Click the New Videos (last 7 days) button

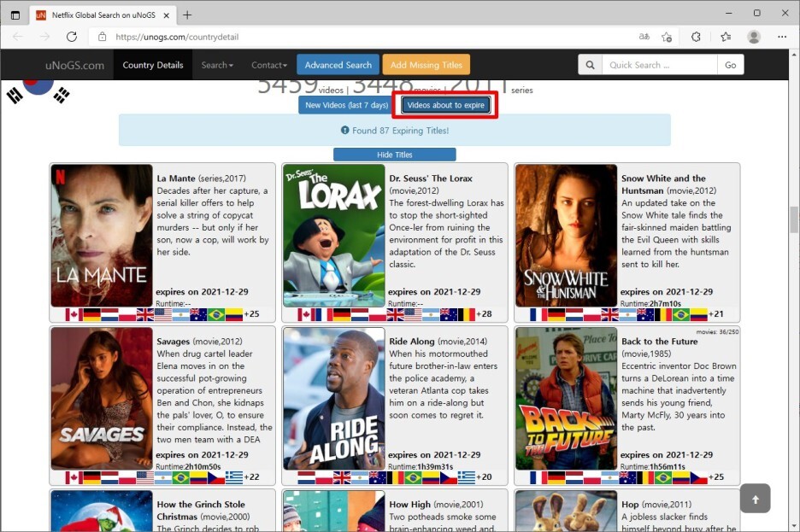pos(346,105)
